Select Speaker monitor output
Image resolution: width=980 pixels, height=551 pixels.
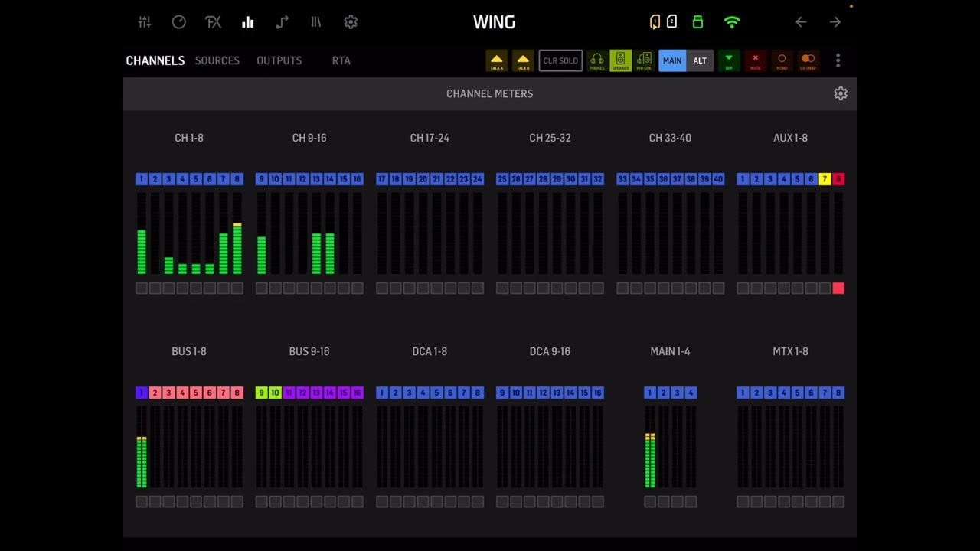click(x=620, y=60)
